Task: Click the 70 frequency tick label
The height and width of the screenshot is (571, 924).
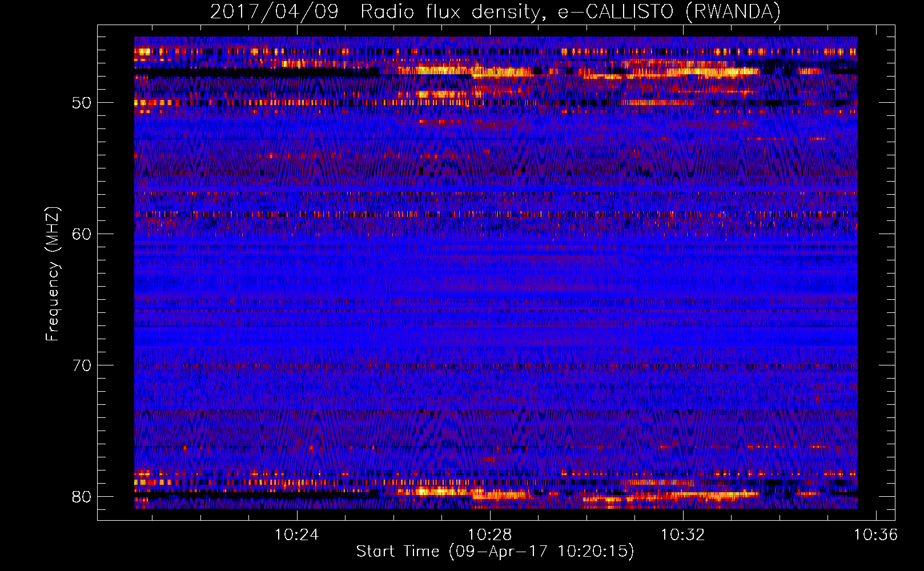Action: point(82,365)
